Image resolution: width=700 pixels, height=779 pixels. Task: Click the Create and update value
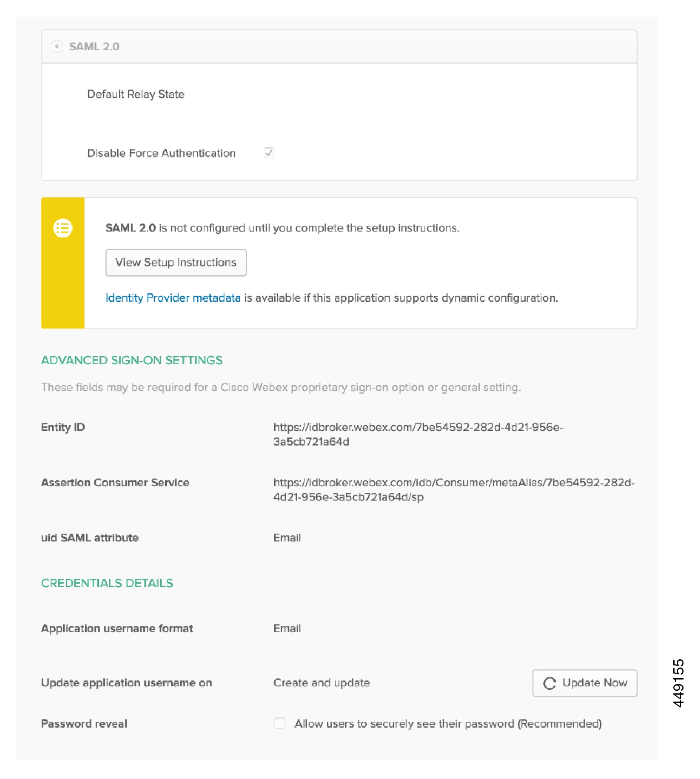tap(321, 683)
